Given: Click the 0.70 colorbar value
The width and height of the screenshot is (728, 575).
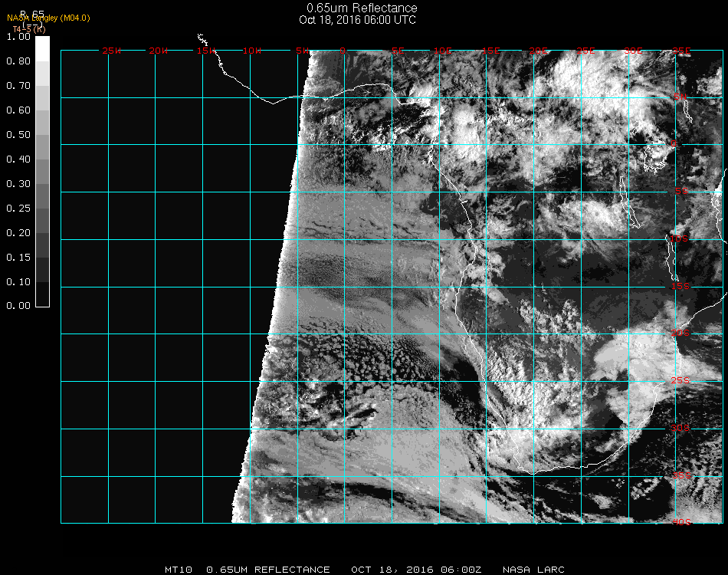Looking at the screenshot, I should [x=18, y=85].
